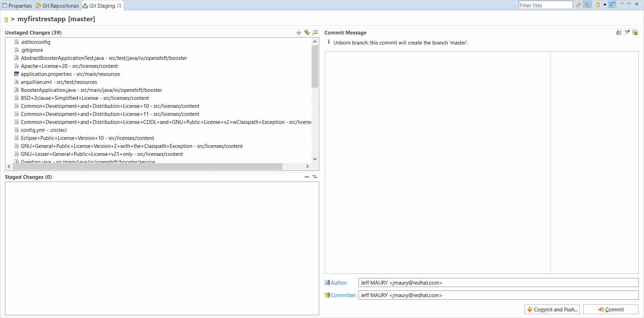Select the Apache+License+20 entry

(69, 66)
